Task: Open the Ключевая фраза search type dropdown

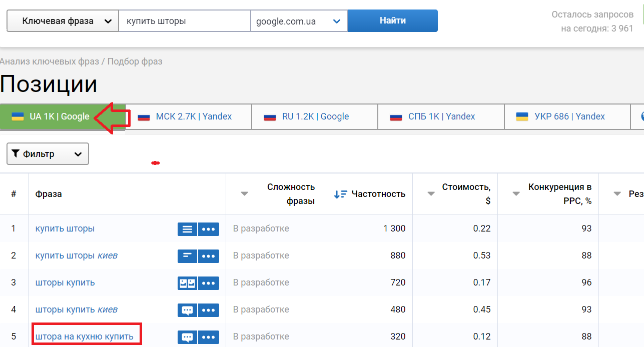Action: pos(63,21)
